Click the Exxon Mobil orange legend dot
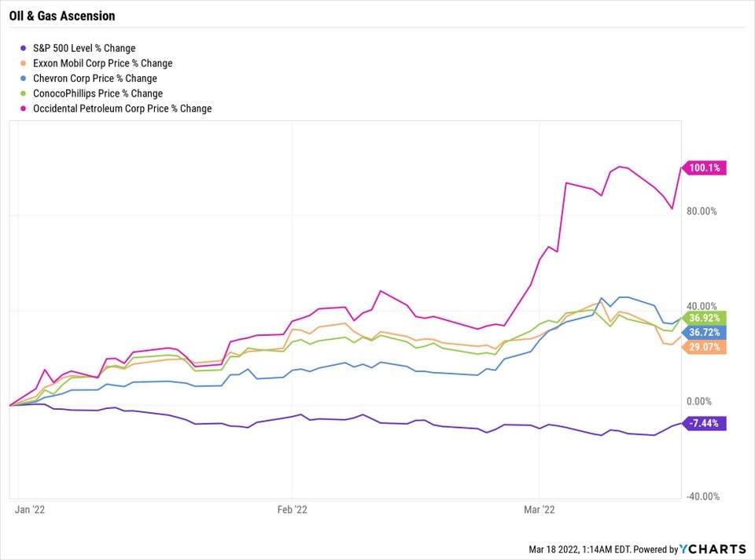The height and width of the screenshot is (560, 755). click(x=24, y=64)
